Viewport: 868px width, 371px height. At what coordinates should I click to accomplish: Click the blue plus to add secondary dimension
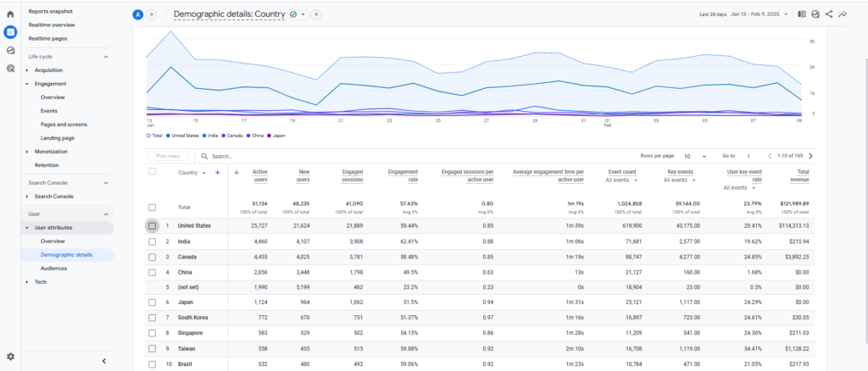point(218,173)
